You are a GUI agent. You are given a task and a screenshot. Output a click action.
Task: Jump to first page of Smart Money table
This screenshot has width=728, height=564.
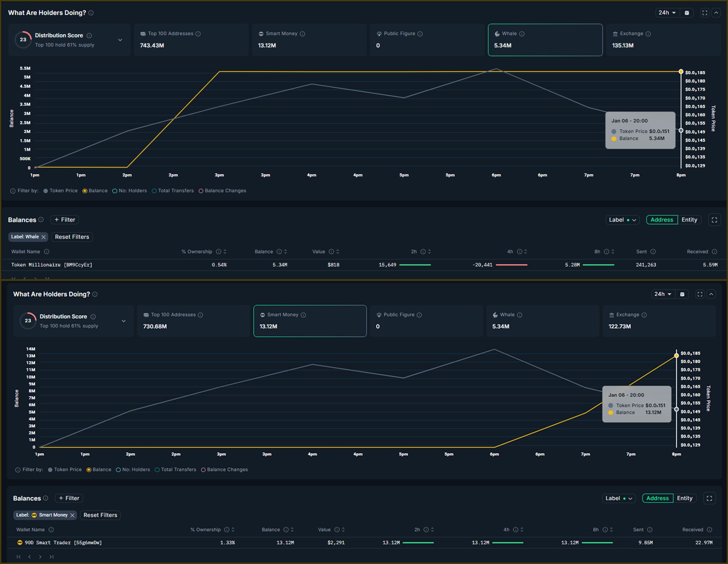click(x=18, y=557)
